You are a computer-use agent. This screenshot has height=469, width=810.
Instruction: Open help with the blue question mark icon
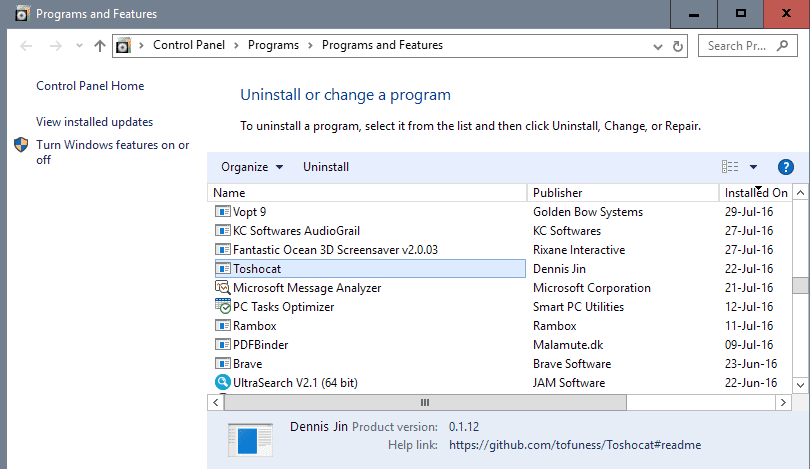tap(785, 167)
